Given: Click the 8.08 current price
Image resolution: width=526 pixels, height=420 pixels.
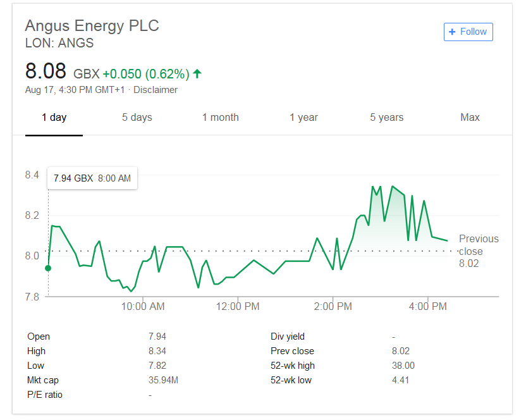Looking at the screenshot, I should 46,71.
